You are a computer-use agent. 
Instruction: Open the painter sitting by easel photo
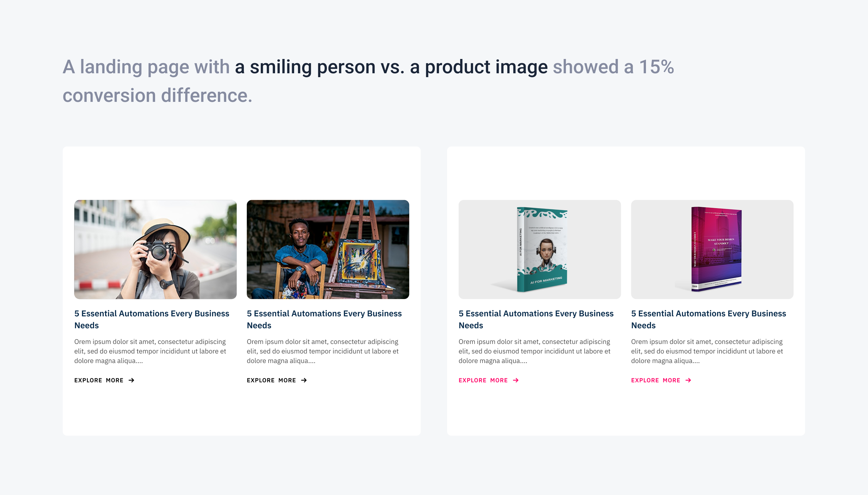(327, 249)
